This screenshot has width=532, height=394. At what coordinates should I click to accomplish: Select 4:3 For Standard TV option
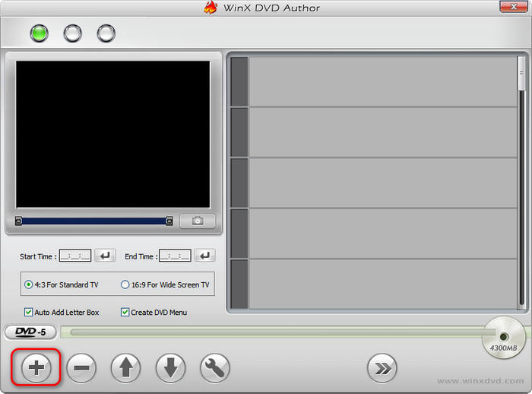click(29, 284)
